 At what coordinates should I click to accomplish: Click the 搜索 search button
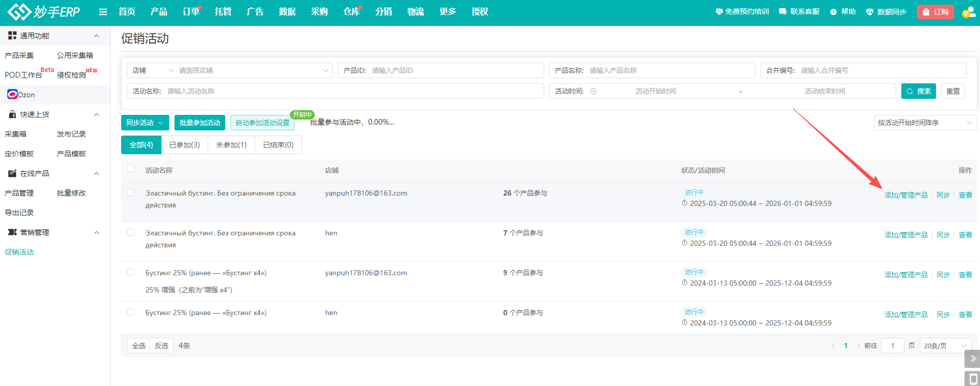tap(918, 91)
